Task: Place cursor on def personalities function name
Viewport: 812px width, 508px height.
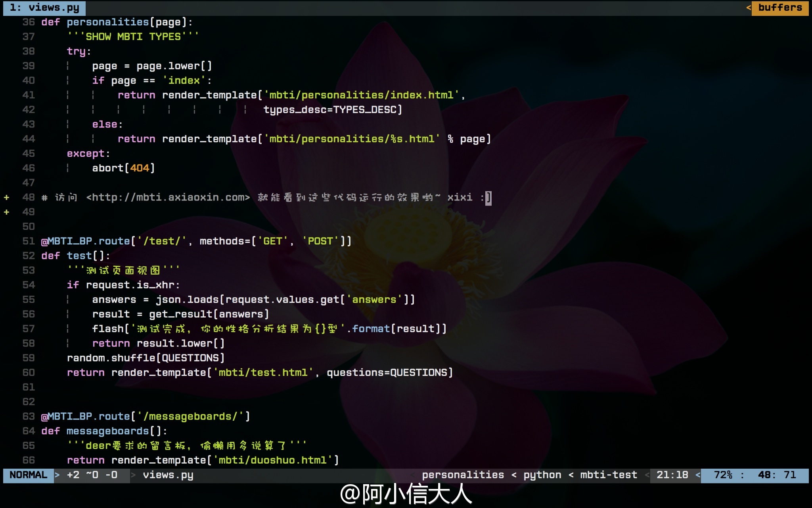Action: tap(108, 22)
